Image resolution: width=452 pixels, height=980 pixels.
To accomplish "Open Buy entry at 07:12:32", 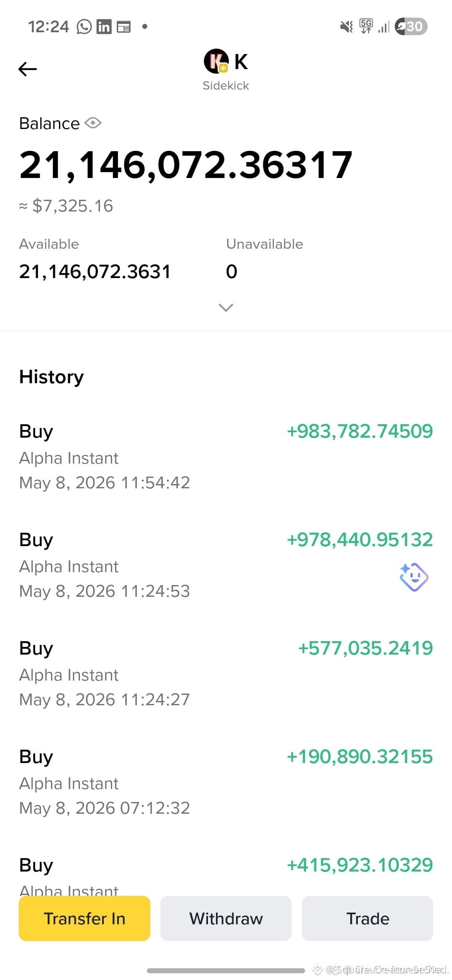I will (x=226, y=782).
